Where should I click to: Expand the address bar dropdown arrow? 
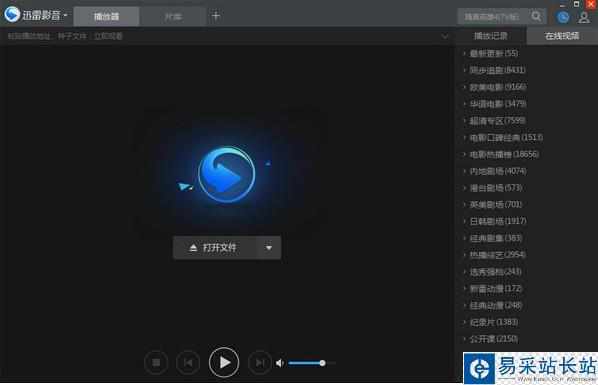(x=445, y=36)
